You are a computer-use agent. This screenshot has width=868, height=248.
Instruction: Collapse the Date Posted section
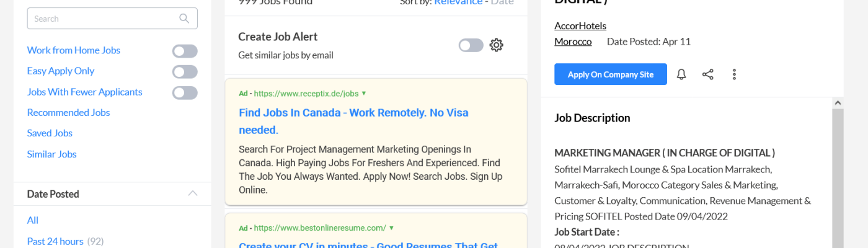[x=193, y=193]
